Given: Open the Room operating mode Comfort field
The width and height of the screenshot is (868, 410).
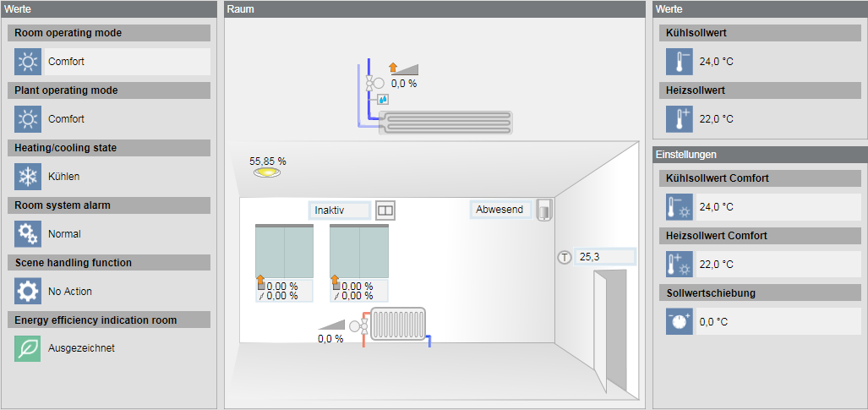Looking at the screenshot, I should tap(127, 62).
